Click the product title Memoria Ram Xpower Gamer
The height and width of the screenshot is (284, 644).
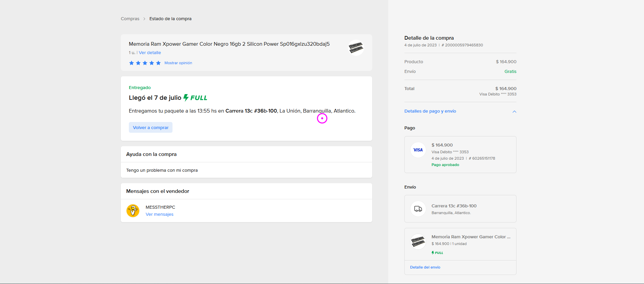pyautogui.click(x=229, y=44)
